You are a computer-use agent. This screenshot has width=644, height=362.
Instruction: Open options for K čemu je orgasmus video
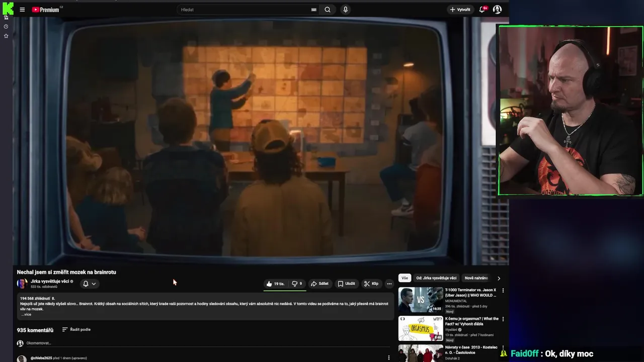[x=503, y=319]
